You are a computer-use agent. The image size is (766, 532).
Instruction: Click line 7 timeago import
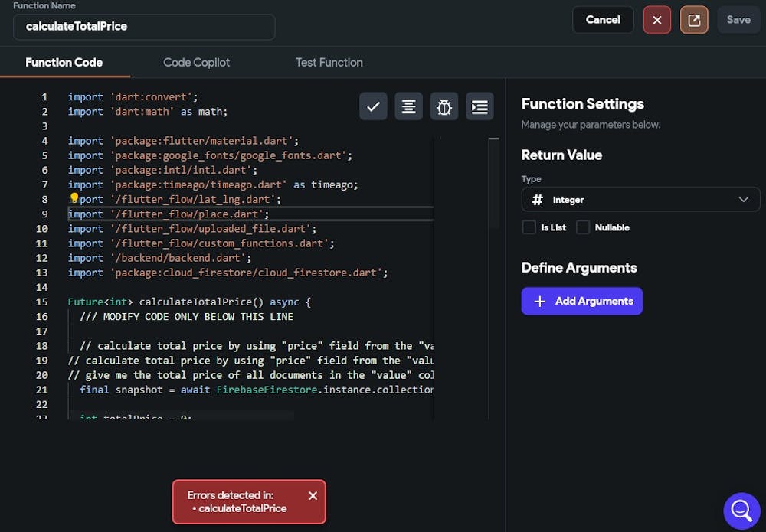(213, 184)
